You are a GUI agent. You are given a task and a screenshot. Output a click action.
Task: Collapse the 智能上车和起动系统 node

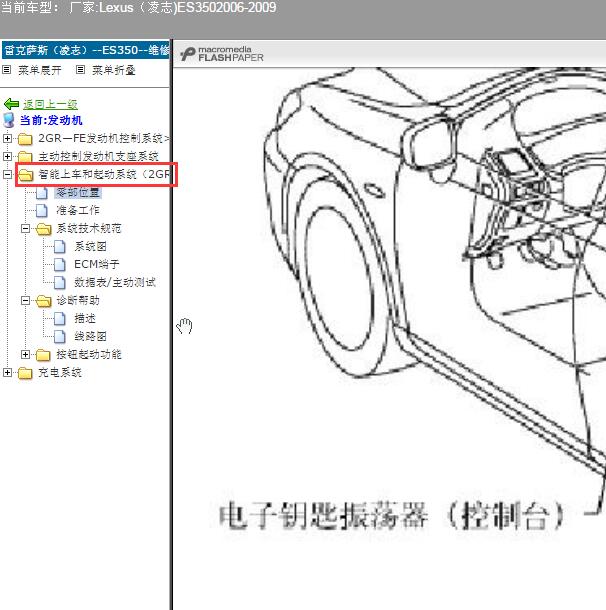(x=7, y=174)
